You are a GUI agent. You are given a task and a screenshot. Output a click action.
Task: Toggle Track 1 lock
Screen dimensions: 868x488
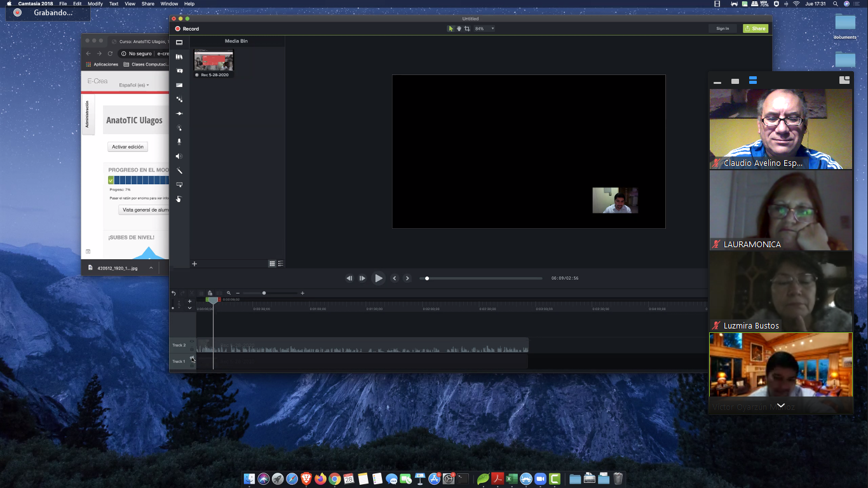pos(192,365)
